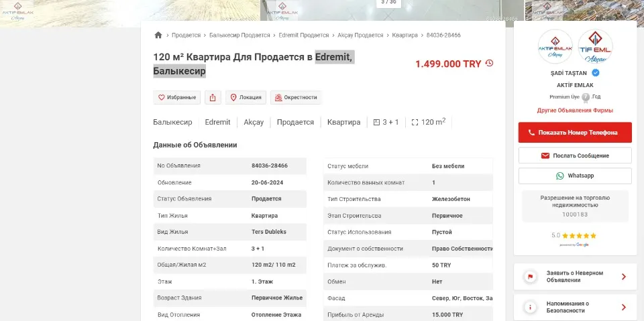Click Ters Dubleks value

pos(268,232)
